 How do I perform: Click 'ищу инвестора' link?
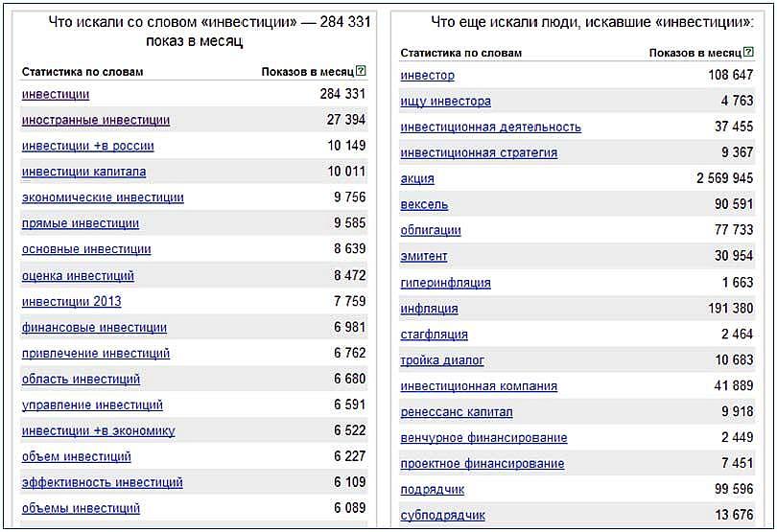click(446, 101)
